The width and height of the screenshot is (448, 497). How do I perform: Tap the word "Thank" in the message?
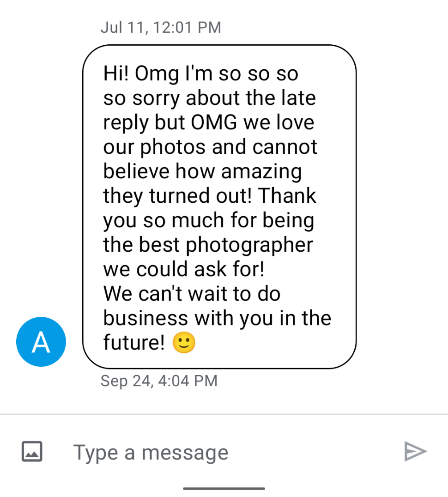point(287,196)
